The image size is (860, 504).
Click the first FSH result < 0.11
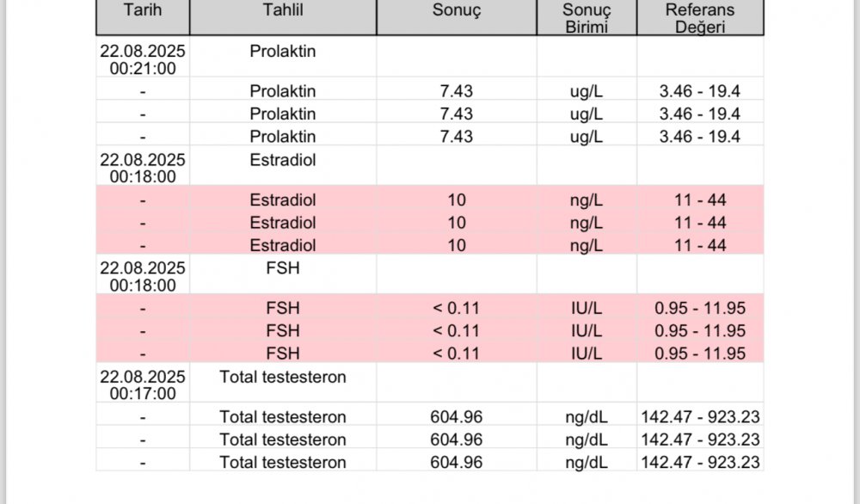(x=457, y=308)
